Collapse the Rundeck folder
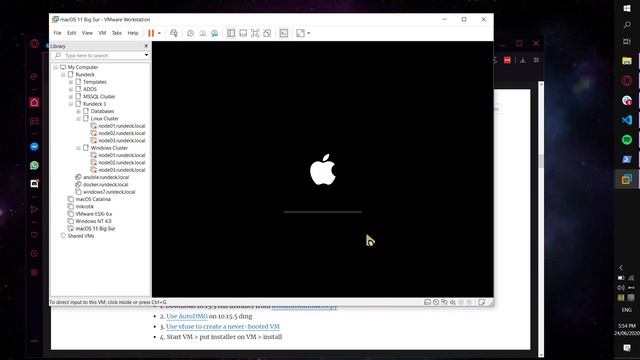This screenshot has height=360, width=640. (x=63, y=75)
